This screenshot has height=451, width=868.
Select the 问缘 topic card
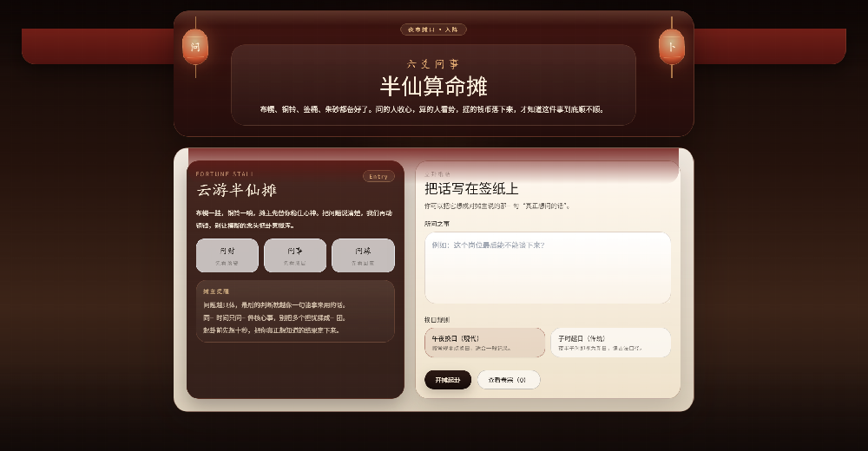363,256
